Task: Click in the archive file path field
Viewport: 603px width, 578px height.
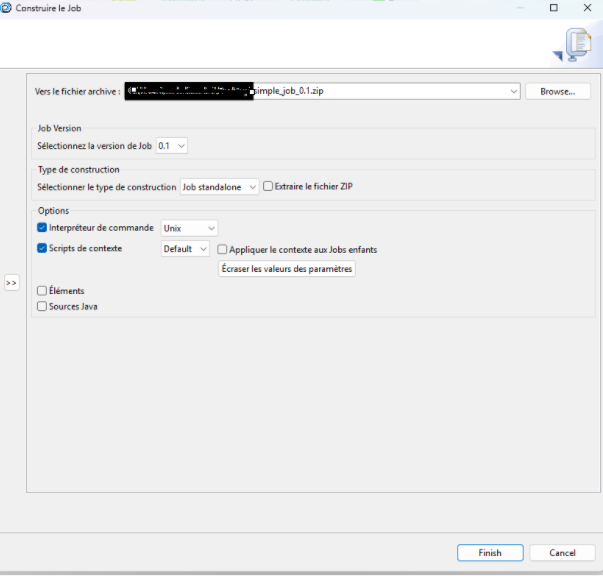Action: (x=322, y=91)
